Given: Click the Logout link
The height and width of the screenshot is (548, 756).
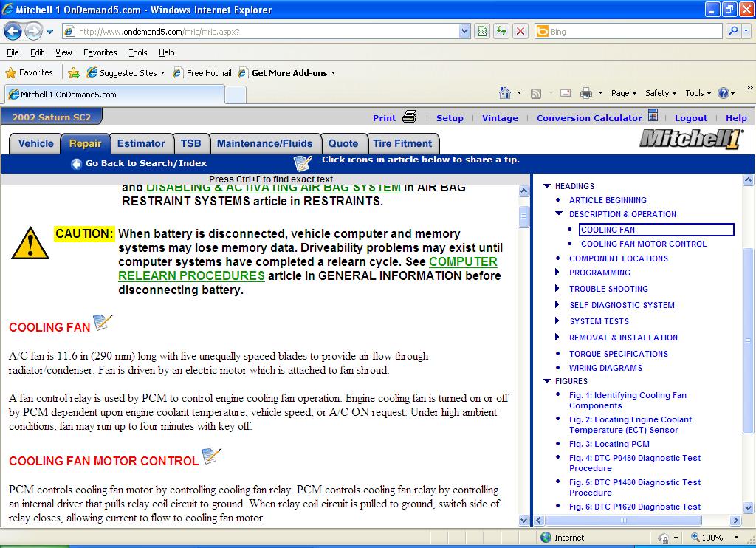Looking at the screenshot, I should pyautogui.click(x=691, y=117).
